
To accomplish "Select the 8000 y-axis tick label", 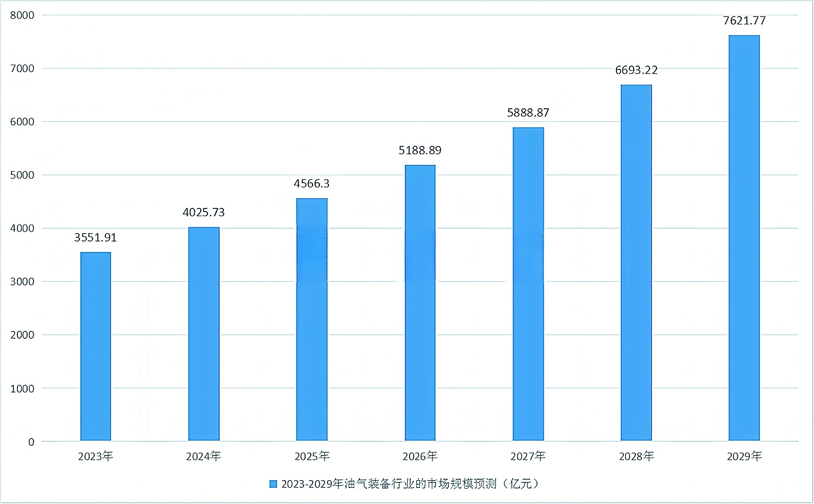I will [x=22, y=15].
